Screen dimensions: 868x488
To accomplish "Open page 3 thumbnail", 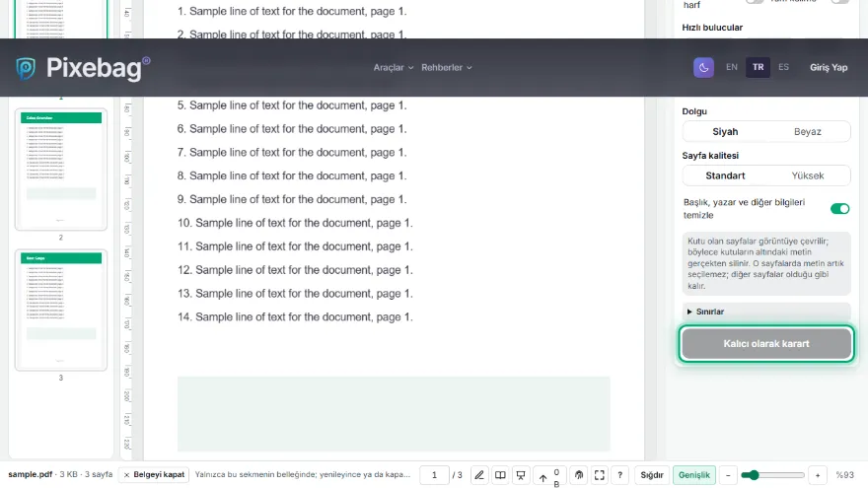I will coord(61,310).
